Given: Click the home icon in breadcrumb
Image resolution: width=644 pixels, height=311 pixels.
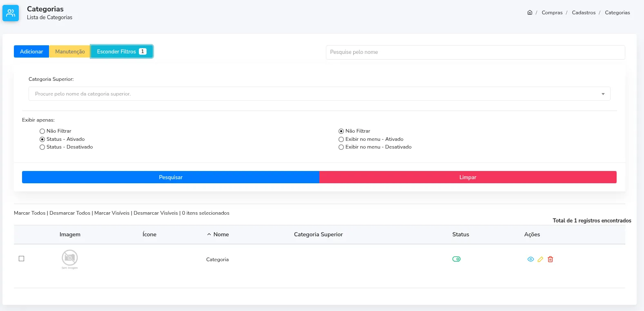Looking at the screenshot, I should [530, 12].
